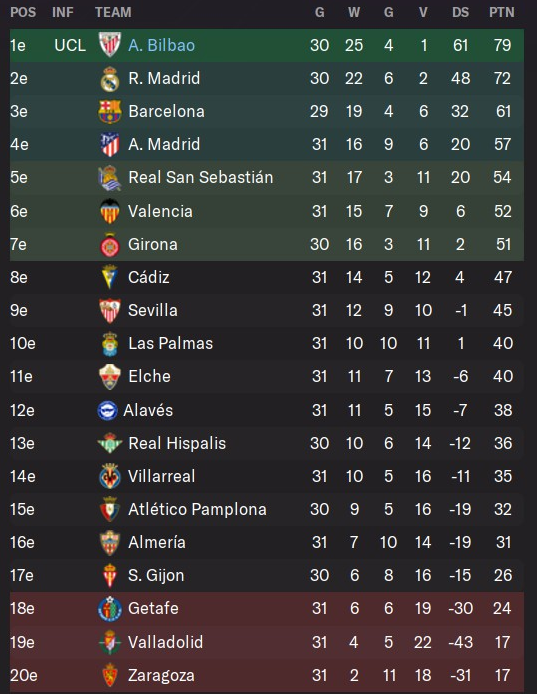Sort by the POS column header

coord(23,12)
